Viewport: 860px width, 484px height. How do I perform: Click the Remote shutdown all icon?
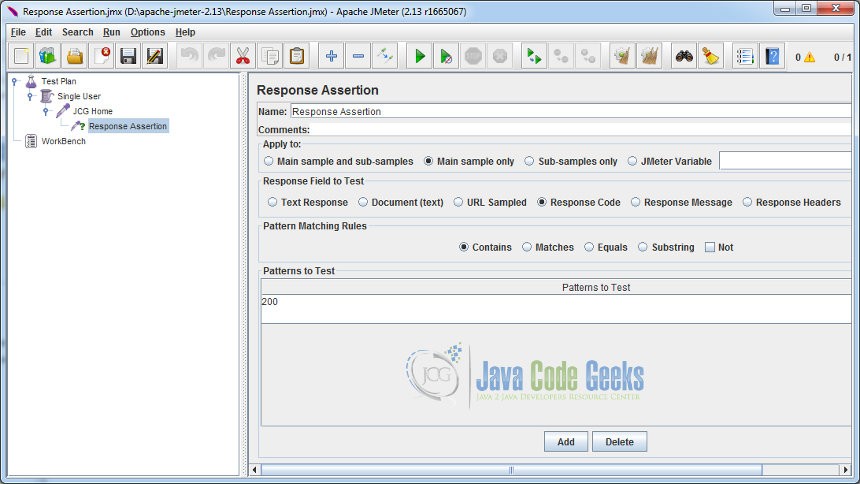coord(588,56)
